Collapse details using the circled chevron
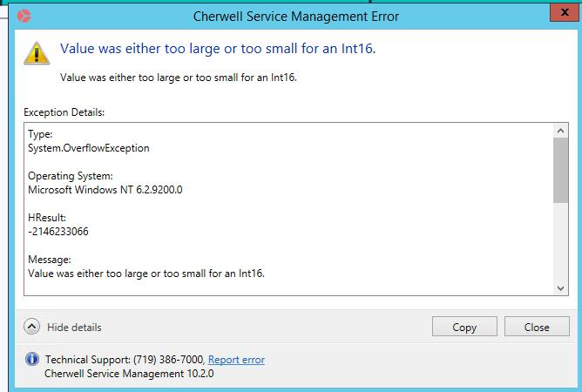The height and width of the screenshot is (392, 582). coord(32,327)
